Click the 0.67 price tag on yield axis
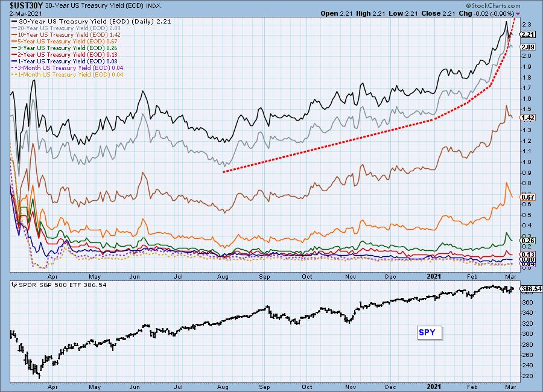 [528, 197]
